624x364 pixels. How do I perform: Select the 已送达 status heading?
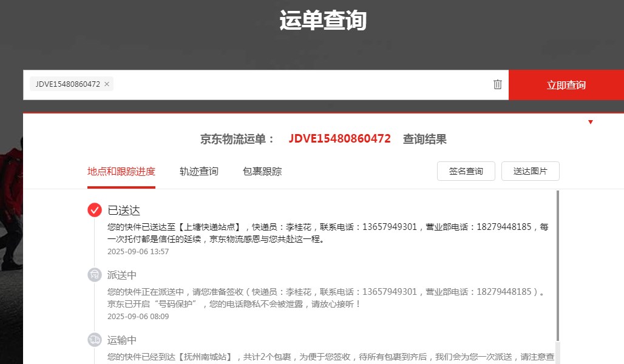pos(124,211)
